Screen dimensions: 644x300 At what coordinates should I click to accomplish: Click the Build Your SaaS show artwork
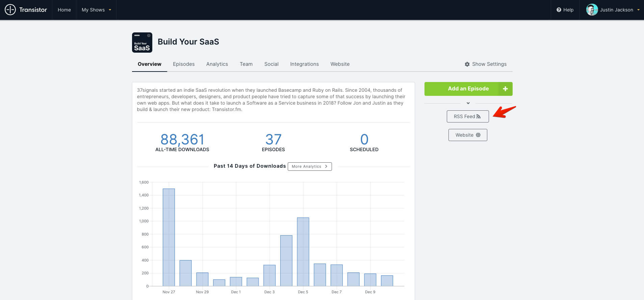point(142,43)
